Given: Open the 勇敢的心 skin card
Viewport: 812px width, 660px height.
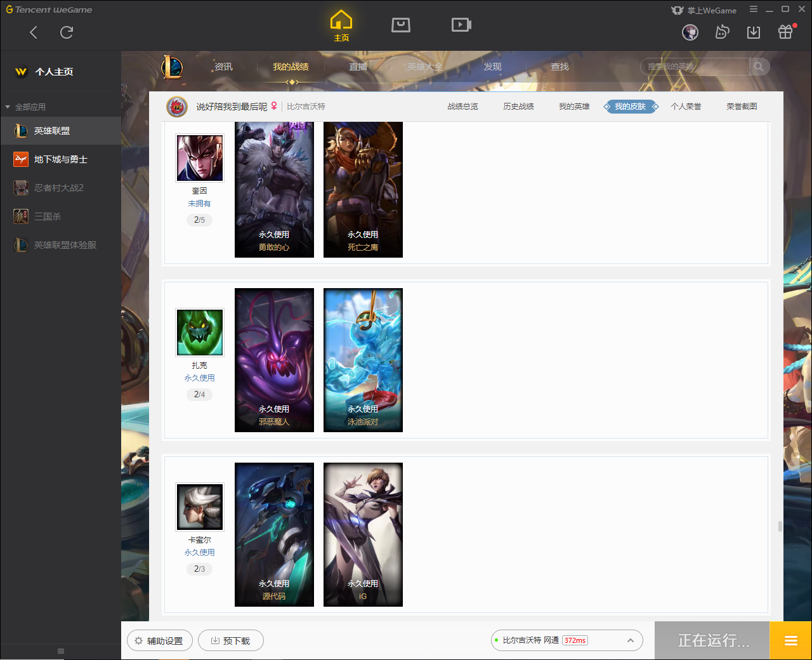Looking at the screenshot, I should [274, 190].
